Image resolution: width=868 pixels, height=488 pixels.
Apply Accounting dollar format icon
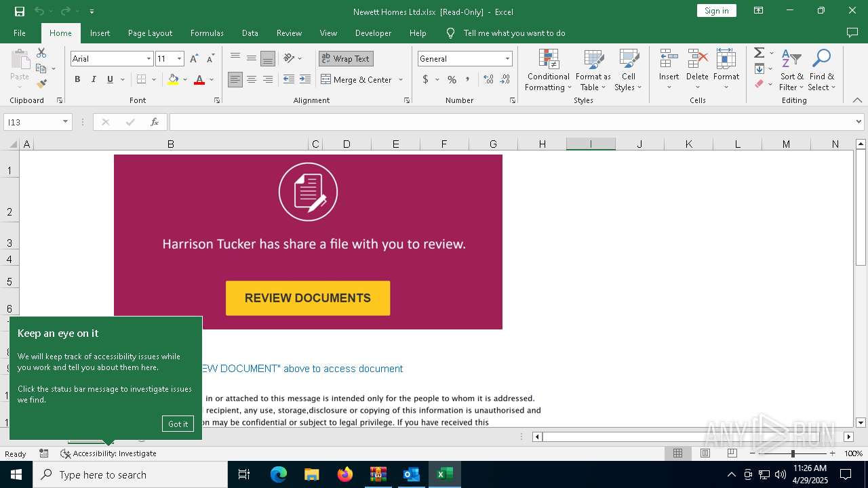coord(426,79)
